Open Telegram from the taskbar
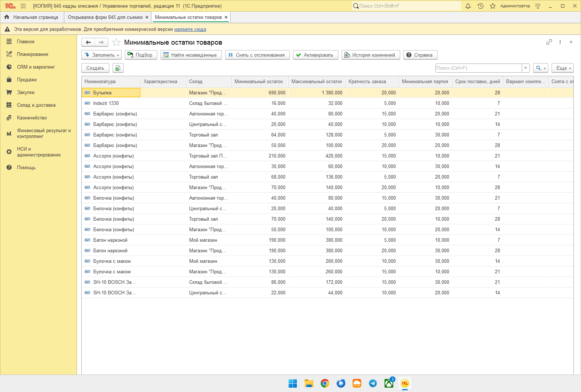 (373, 383)
